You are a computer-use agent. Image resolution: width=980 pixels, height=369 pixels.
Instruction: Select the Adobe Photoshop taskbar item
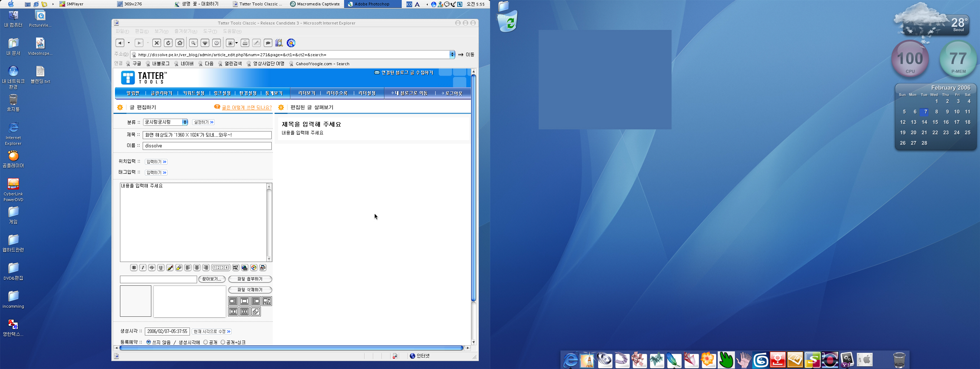click(372, 4)
